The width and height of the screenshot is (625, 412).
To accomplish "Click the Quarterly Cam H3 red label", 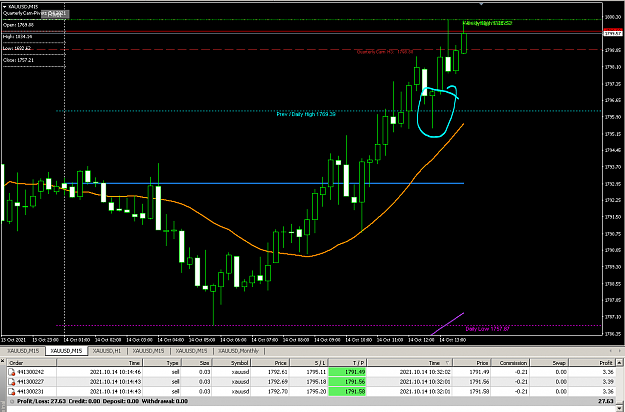I will coord(385,52).
